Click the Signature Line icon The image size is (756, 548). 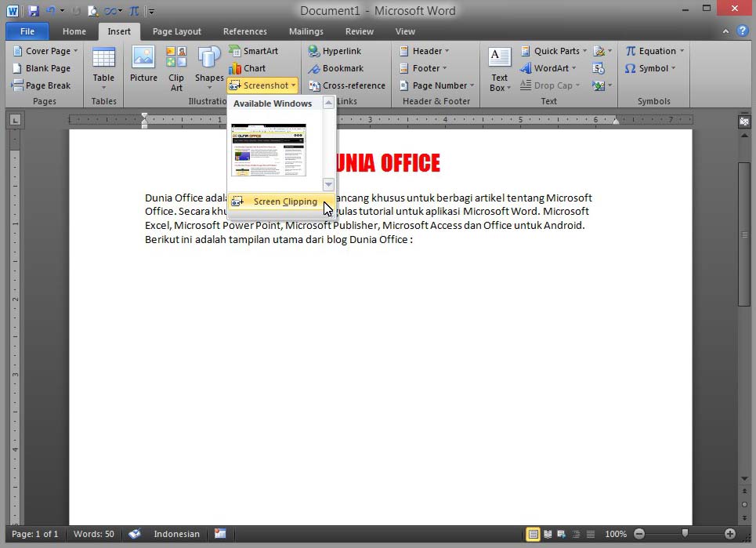coord(602,51)
